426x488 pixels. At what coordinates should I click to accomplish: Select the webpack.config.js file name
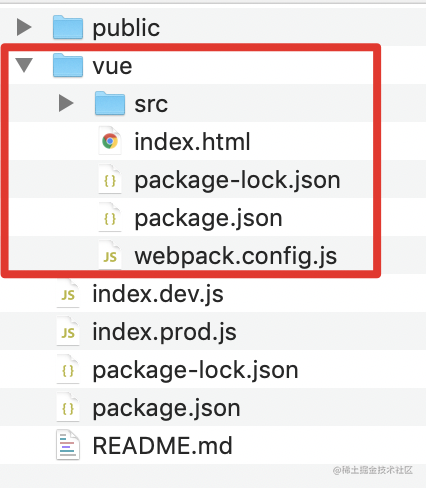click(236, 257)
